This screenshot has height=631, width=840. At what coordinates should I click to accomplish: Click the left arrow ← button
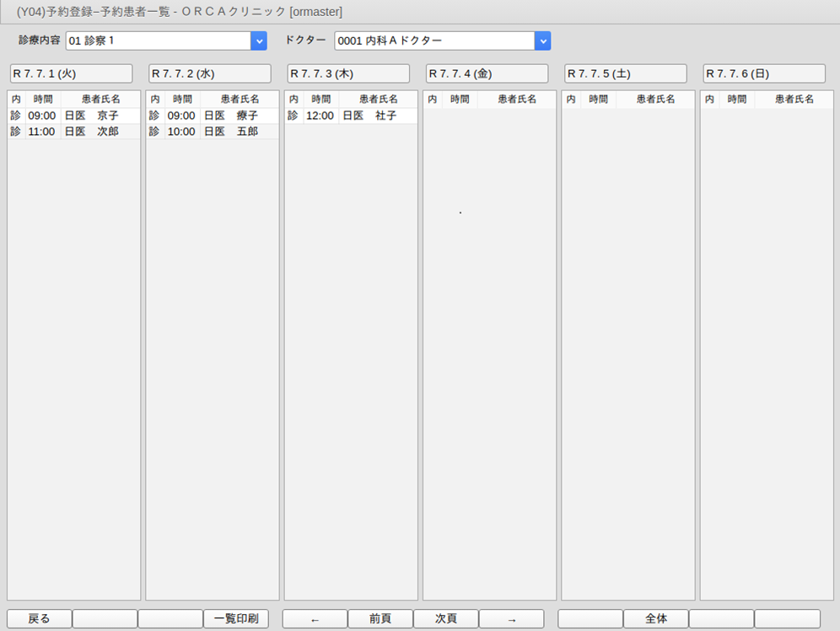[x=315, y=619]
